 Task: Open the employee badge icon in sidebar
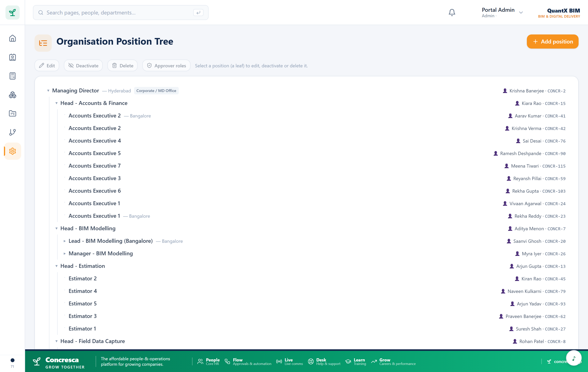click(13, 57)
